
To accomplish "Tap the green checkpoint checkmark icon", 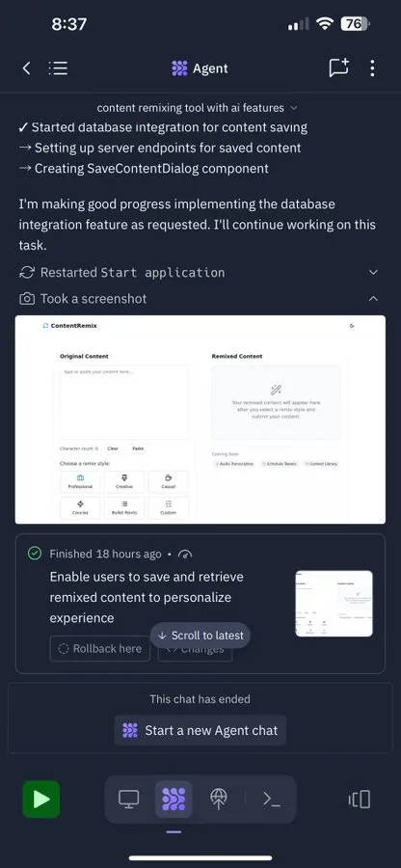I will click(x=35, y=554).
